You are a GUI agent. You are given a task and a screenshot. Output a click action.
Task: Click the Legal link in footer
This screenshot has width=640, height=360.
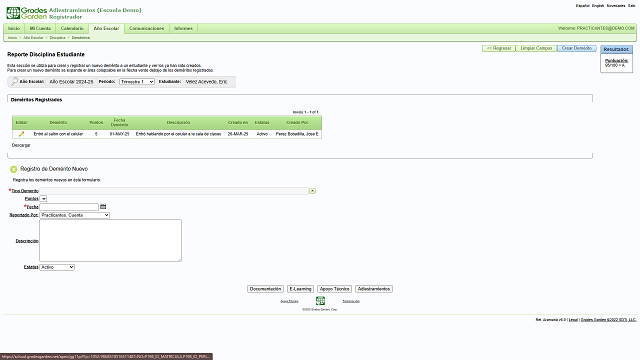(573, 320)
